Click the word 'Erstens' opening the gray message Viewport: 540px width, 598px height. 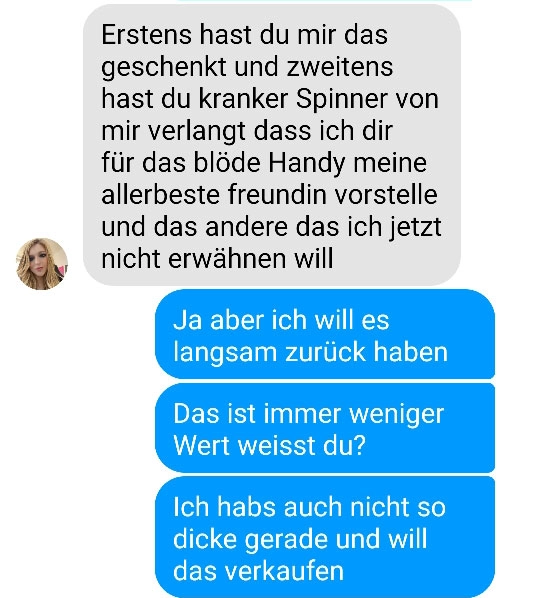(x=146, y=35)
